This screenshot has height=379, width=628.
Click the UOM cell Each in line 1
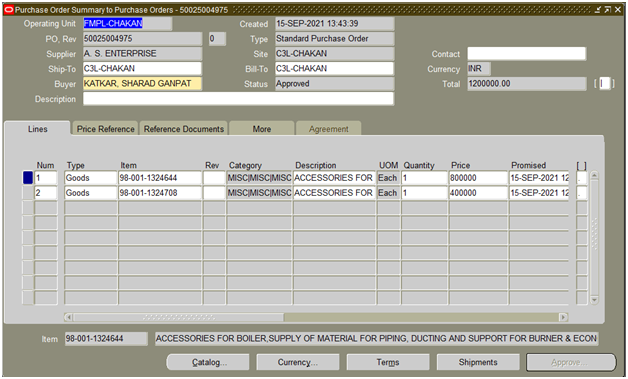pyautogui.click(x=388, y=178)
